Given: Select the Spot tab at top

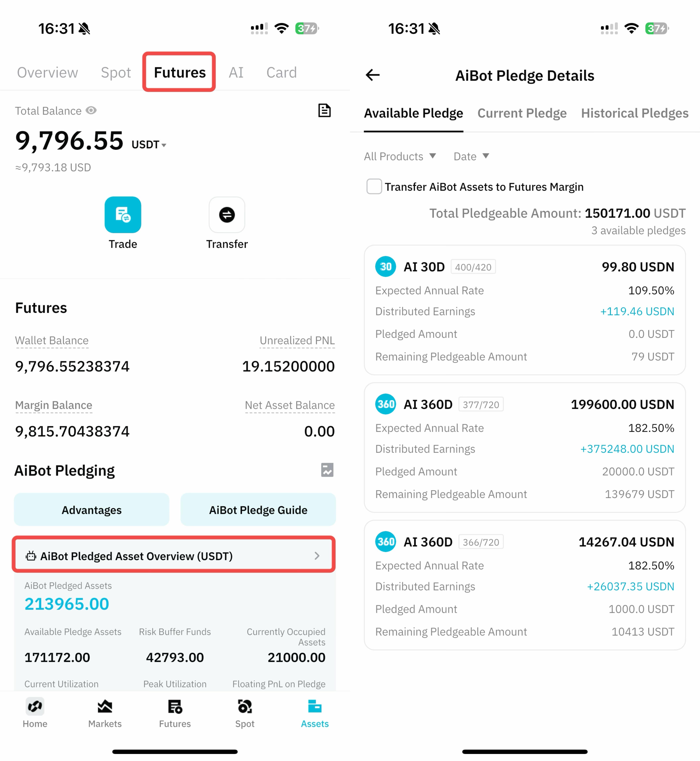Looking at the screenshot, I should (x=116, y=72).
